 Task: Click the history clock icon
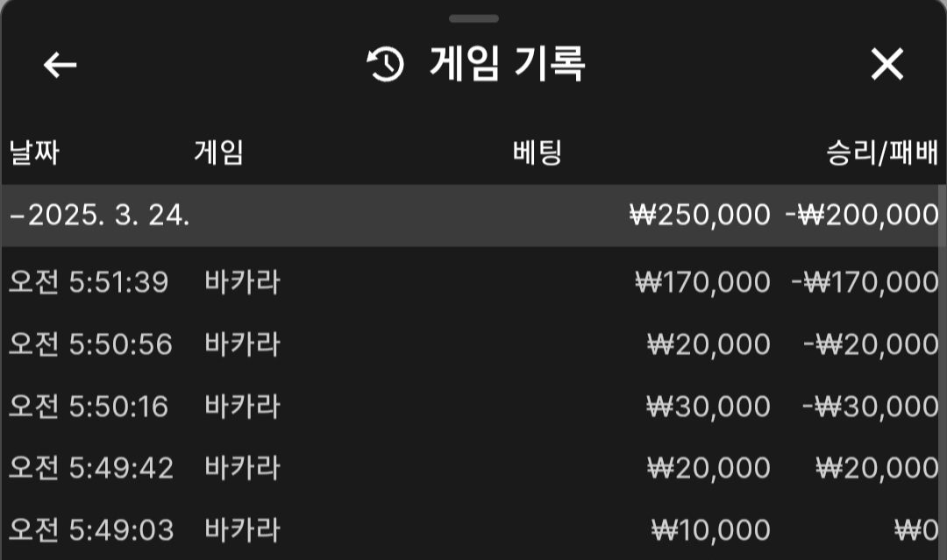point(386,64)
